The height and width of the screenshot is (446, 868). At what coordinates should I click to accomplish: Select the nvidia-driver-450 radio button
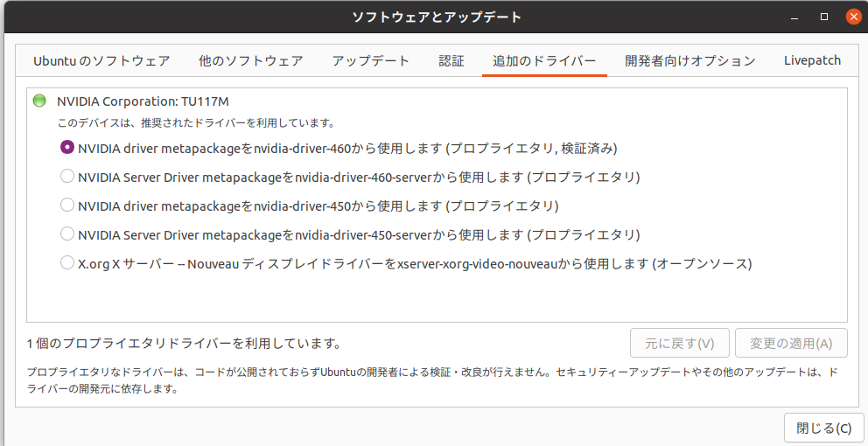pos(67,206)
